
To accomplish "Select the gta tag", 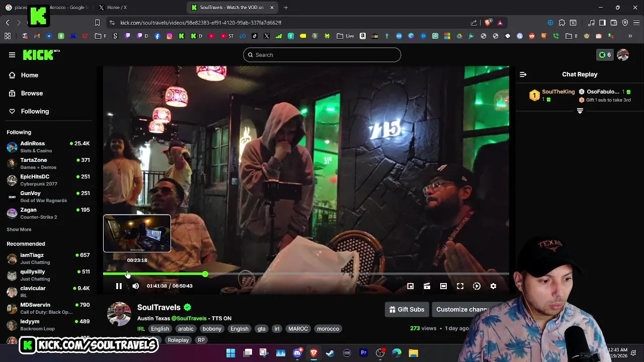I will (261, 329).
